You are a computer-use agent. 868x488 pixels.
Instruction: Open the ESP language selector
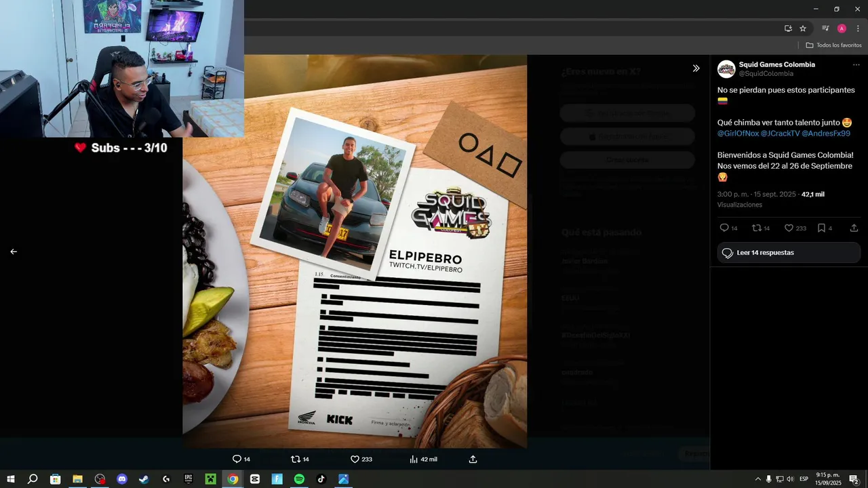point(804,479)
